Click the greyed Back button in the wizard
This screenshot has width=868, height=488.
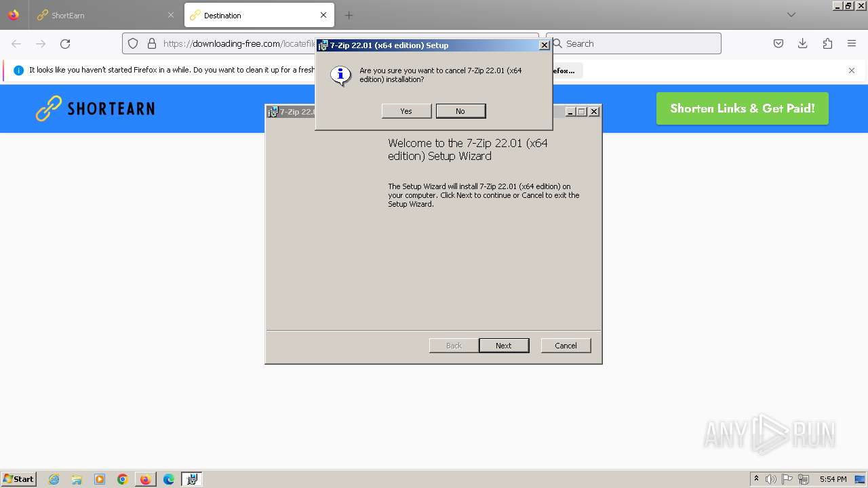[454, 346]
